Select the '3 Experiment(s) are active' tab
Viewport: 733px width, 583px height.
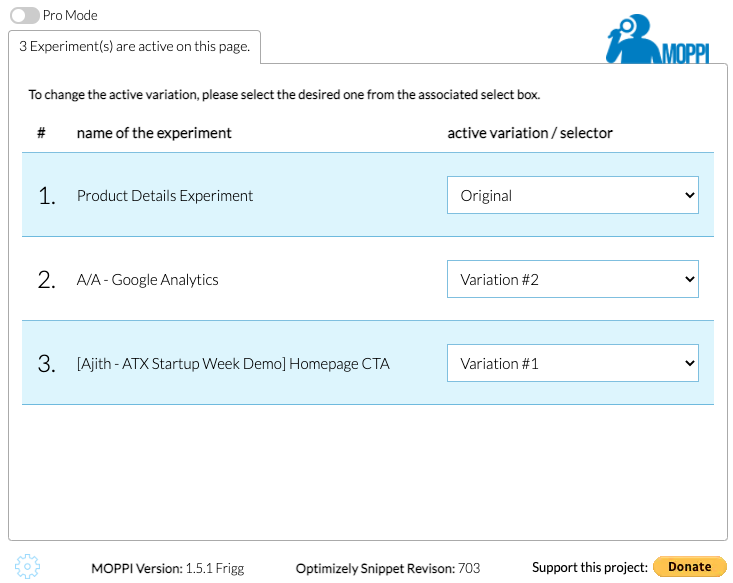pos(135,47)
